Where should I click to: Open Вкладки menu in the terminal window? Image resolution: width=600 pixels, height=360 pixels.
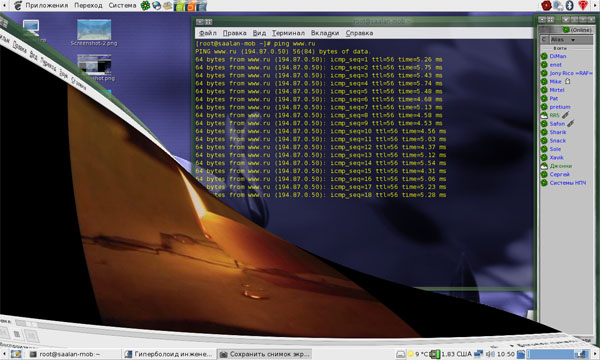coord(325,33)
